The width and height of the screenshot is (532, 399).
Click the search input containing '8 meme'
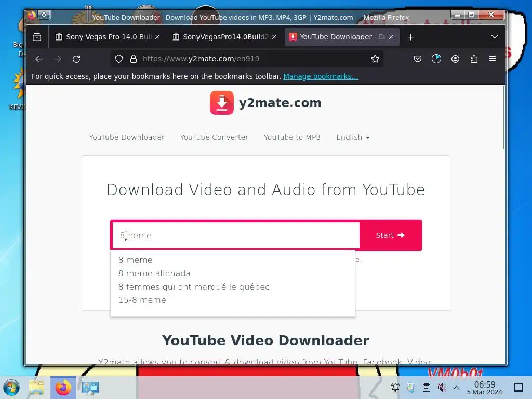(235, 235)
